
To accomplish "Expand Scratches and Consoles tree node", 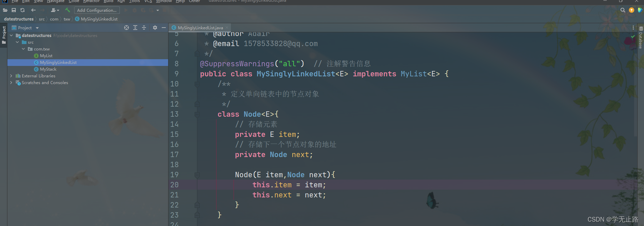I will pyautogui.click(x=11, y=82).
